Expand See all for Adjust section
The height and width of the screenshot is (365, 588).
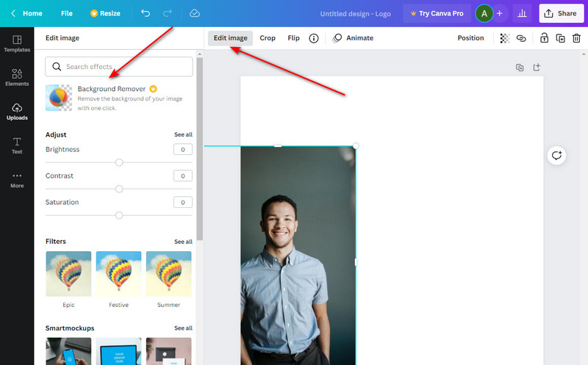click(183, 135)
